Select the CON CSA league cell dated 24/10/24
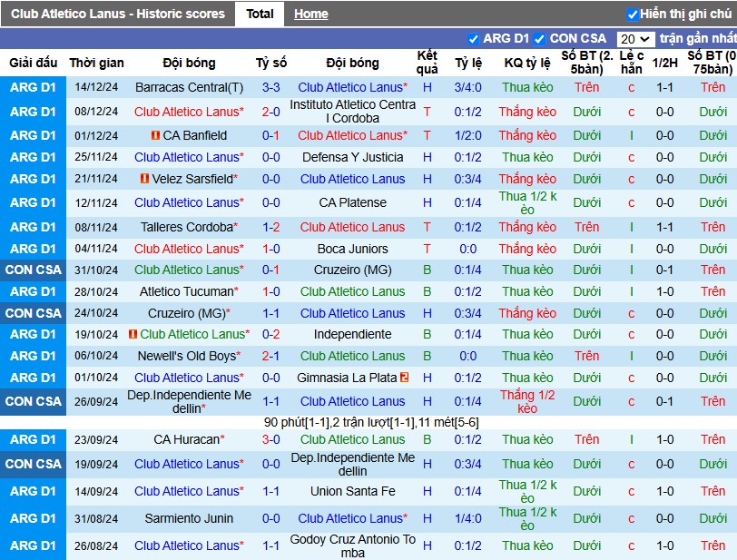The height and width of the screenshot is (560, 737). coord(33,313)
